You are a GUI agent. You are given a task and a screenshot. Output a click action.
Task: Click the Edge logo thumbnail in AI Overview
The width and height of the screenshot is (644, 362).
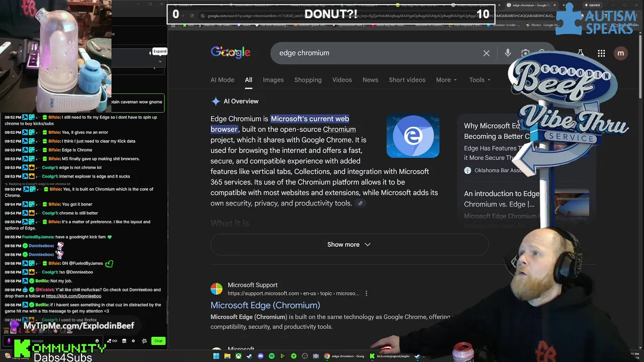coord(413,136)
